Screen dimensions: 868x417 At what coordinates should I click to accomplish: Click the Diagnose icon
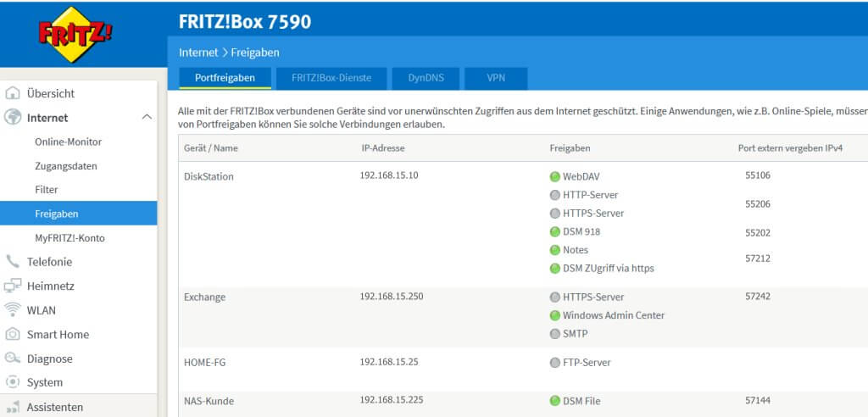click(x=12, y=359)
